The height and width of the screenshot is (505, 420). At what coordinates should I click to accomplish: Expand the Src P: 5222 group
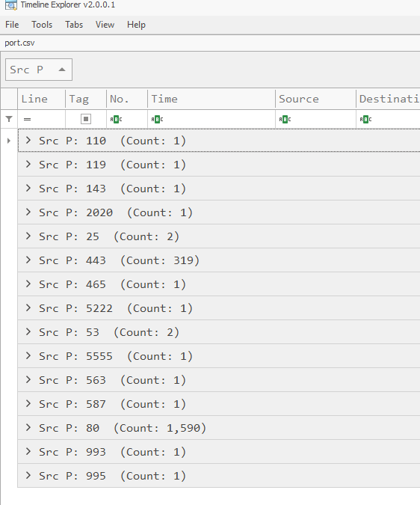tap(28, 308)
